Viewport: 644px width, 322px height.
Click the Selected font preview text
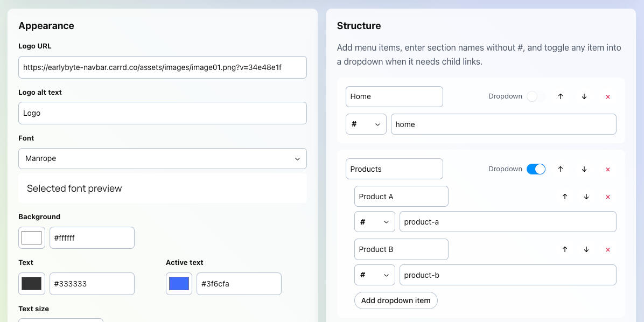[74, 188]
